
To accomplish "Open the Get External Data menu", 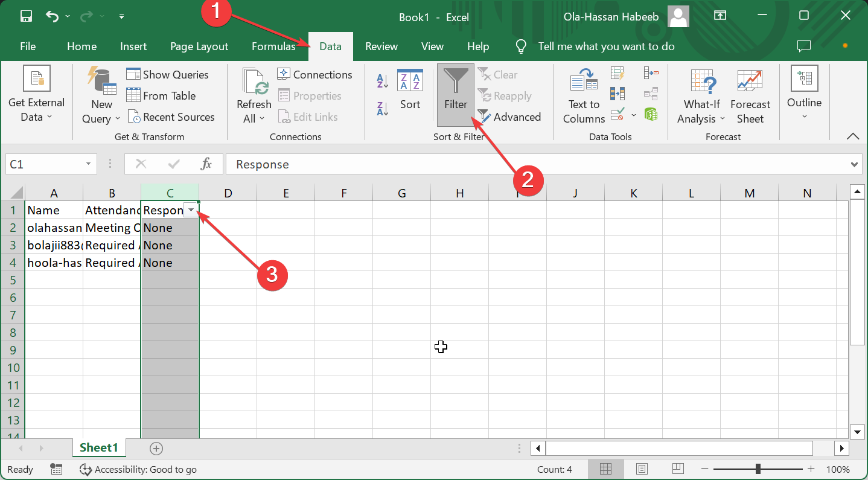I will tap(36, 95).
